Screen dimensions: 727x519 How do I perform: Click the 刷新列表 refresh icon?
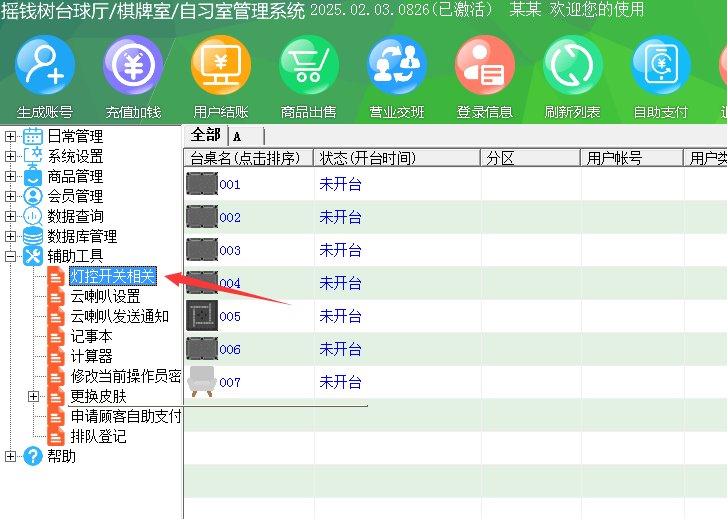pyautogui.click(x=573, y=66)
